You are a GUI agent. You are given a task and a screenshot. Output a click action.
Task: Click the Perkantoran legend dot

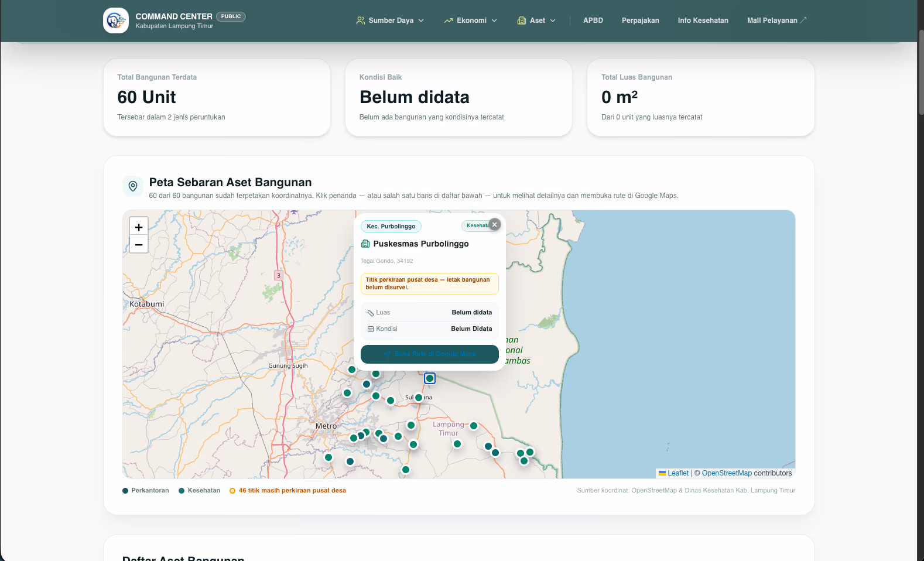[125, 491]
